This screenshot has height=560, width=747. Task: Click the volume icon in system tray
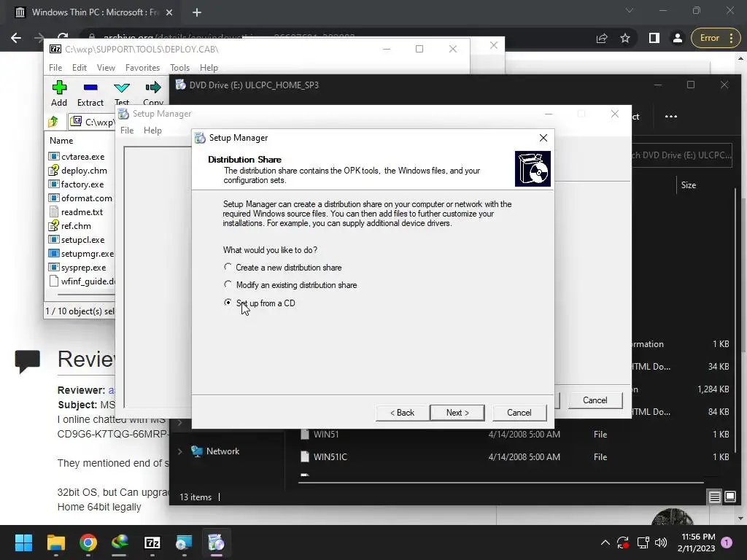pyautogui.click(x=661, y=542)
